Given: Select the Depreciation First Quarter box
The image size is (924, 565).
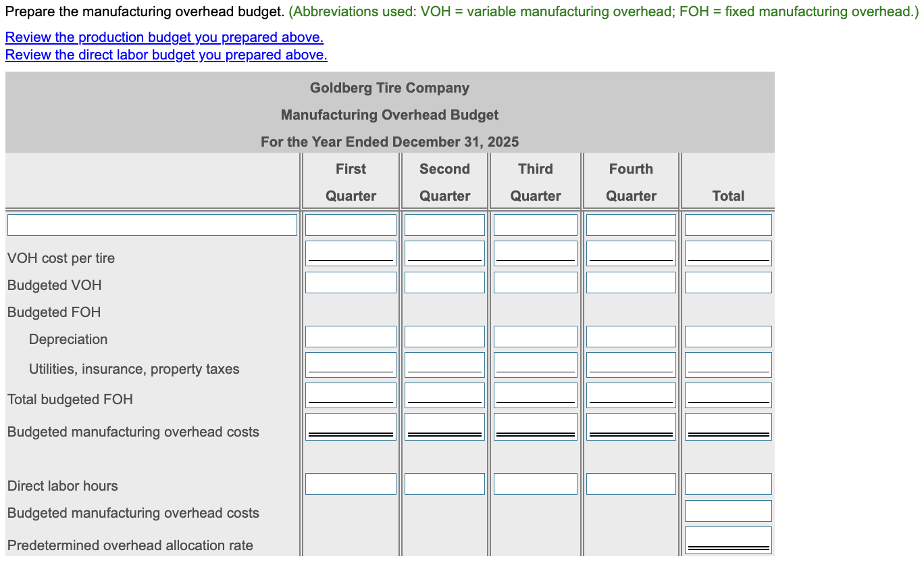Looking at the screenshot, I should [351, 337].
